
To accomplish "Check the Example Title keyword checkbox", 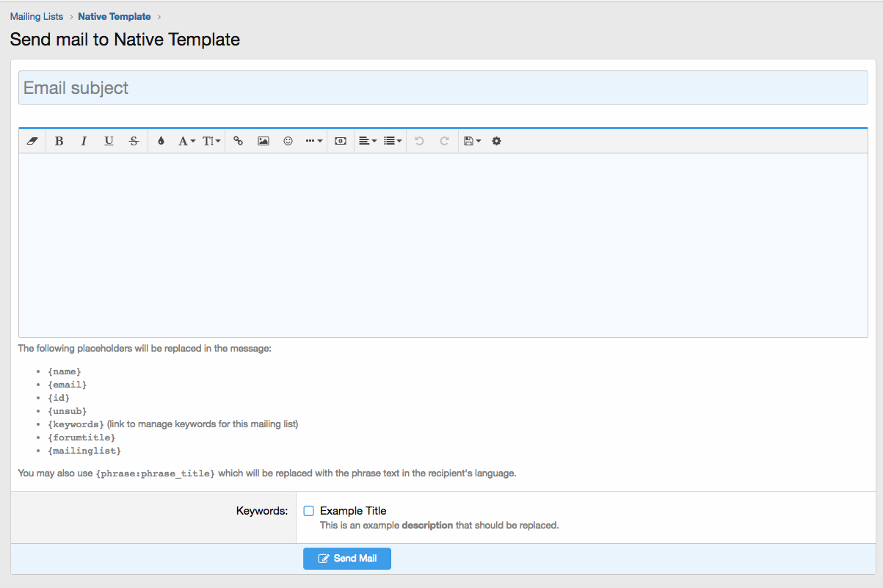I will click(x=309, y=511).
